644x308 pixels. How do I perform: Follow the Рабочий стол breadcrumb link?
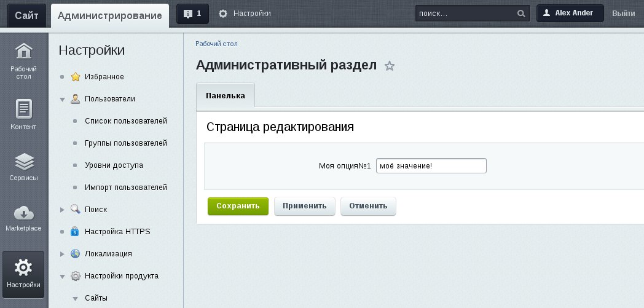(216, 44)
